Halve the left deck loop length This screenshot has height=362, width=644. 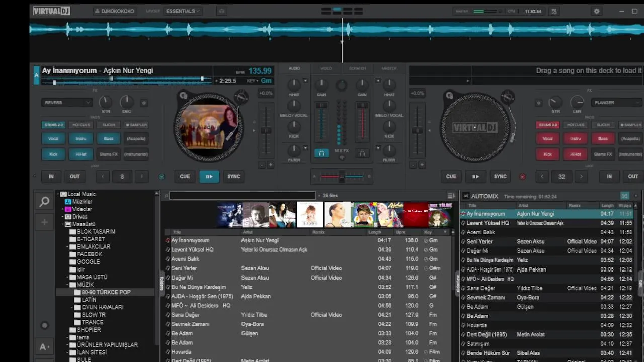[x=103, y=176]
